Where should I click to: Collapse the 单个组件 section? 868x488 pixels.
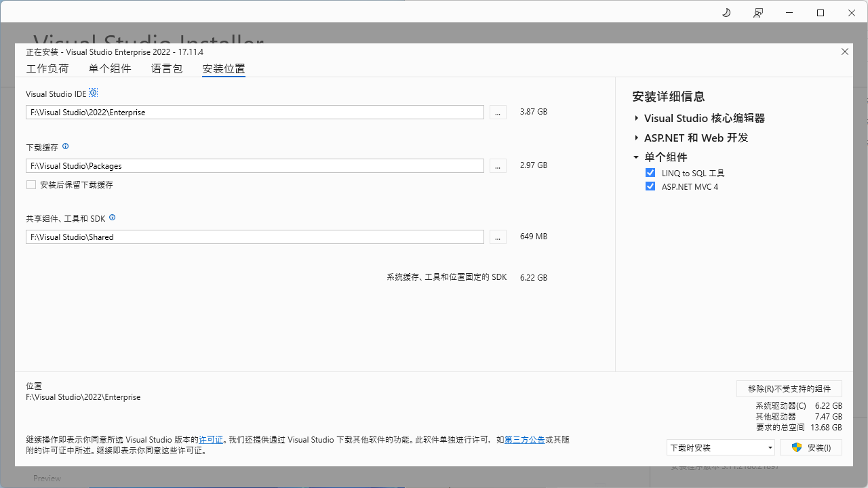(637, 157)
